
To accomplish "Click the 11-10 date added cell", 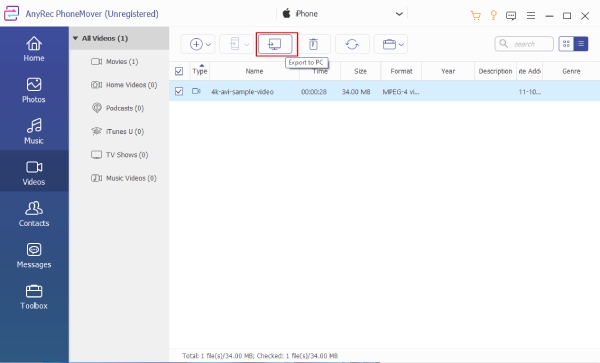I will 530,92.
